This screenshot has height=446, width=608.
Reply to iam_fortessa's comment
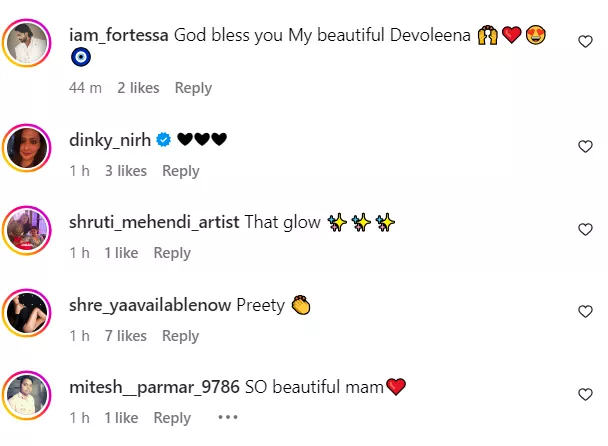(x=193, y=88)
